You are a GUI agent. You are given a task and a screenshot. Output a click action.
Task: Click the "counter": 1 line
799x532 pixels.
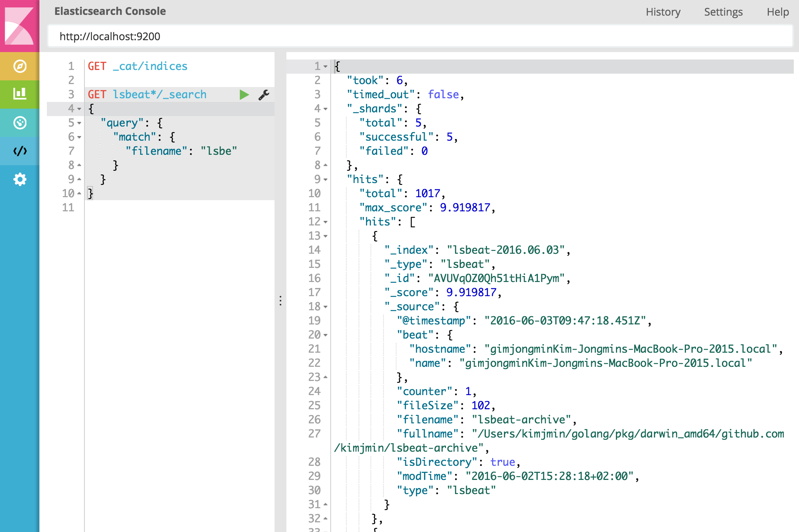click(436, 391)
